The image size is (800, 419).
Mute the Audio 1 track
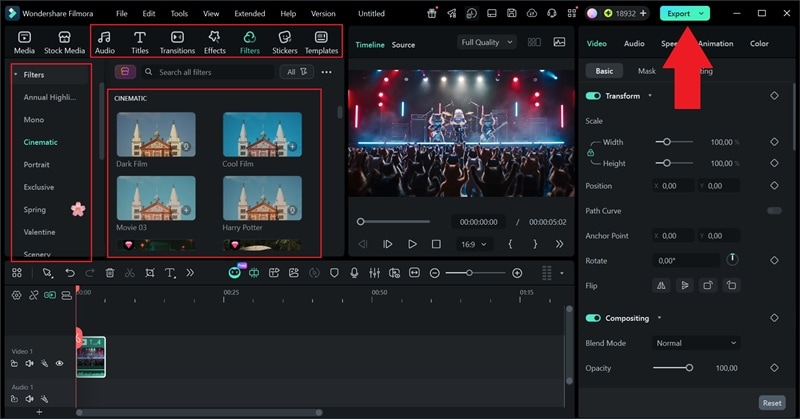[x=30, y=399]
